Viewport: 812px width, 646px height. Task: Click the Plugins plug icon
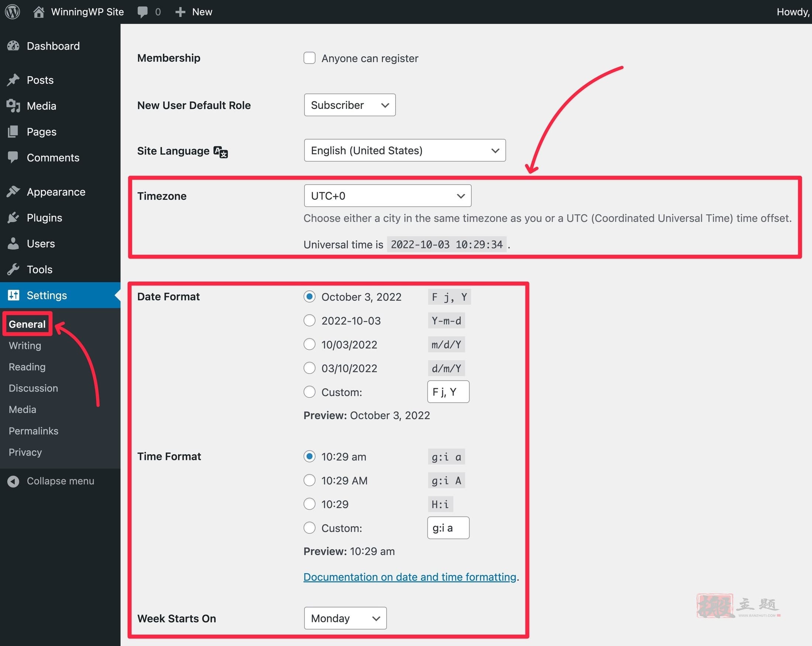click(13, 218)
